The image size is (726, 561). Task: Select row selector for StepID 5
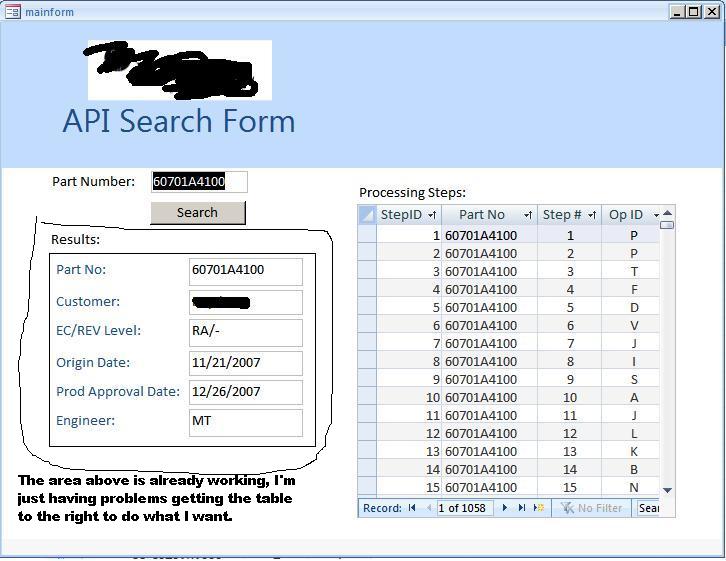point(367,307)
